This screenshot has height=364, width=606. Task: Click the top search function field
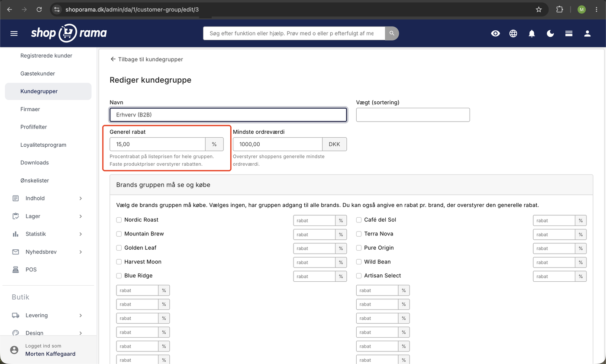[294, 33]
